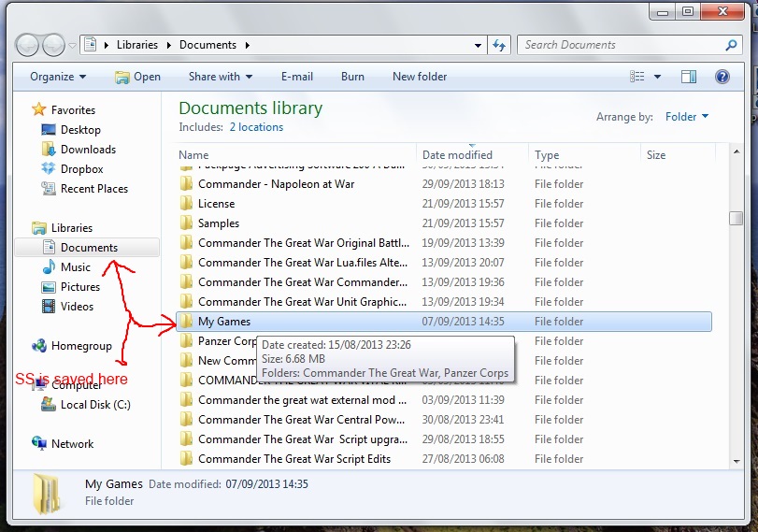The image size is (758, 532).
Task: Click Libraries in the address breadcrumb
Action: pyautogui.click(x=137, y=45)
